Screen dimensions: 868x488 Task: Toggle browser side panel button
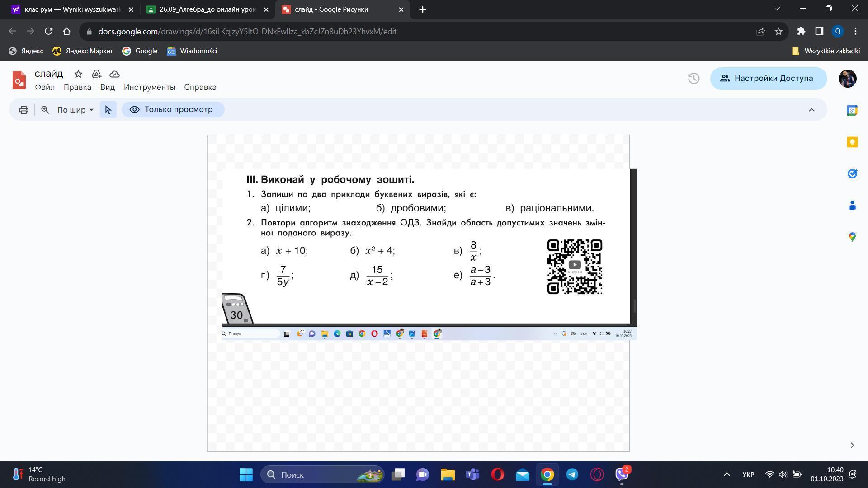(819, 31)
